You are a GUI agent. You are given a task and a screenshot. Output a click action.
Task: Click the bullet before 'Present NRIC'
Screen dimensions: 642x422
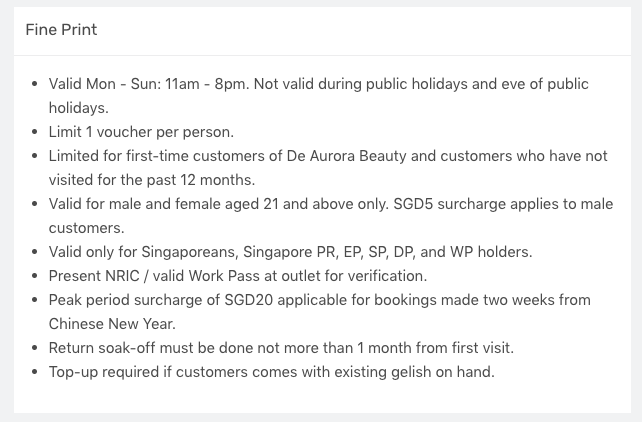[35, 276]
